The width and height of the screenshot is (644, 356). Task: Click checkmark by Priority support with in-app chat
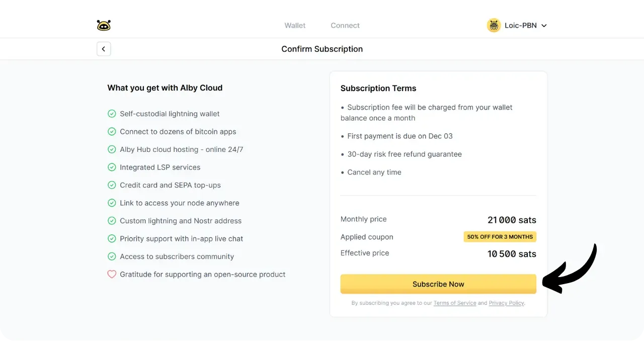112,239
